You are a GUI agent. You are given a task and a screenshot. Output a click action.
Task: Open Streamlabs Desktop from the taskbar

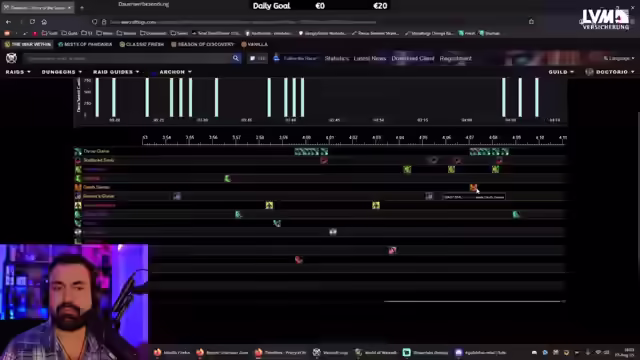pos(425,352)
